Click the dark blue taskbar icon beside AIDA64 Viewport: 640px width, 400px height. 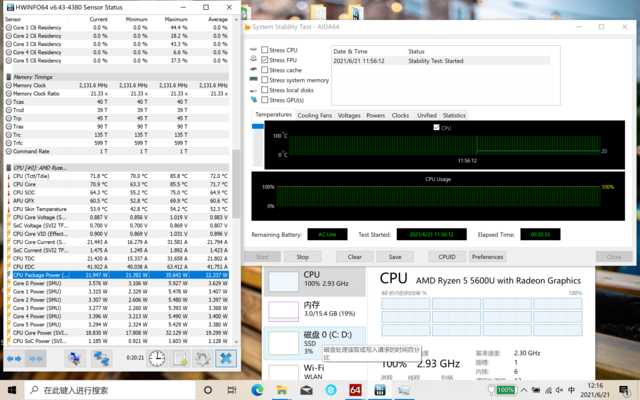click(380, 390)
